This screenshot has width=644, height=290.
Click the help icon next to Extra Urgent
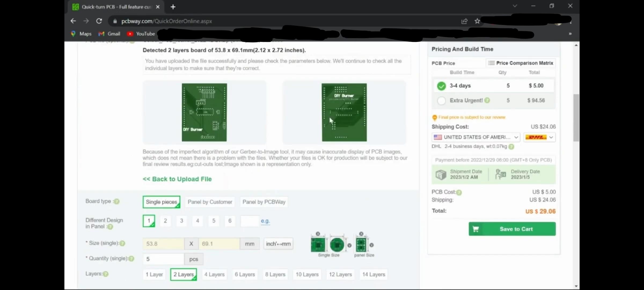487,100
